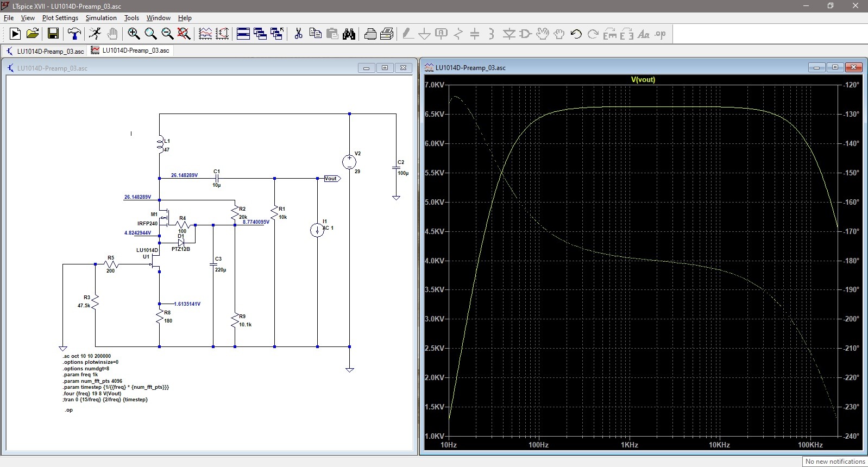Click the Vout net label in schematic

(x=331, y=179)
